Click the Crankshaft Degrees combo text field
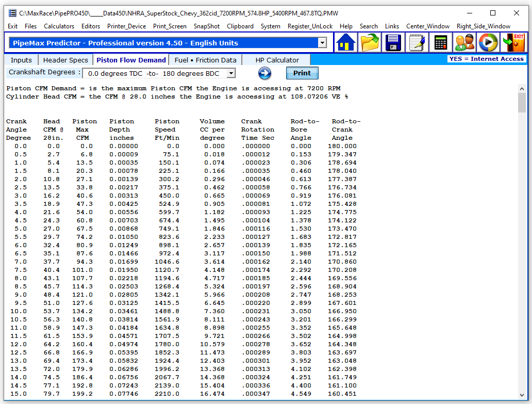 (155, 73)
